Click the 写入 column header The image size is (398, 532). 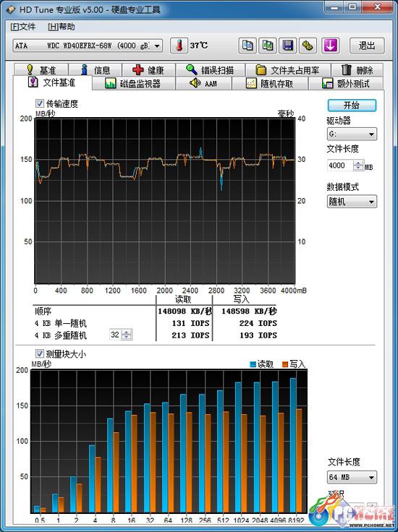(242, 299)
